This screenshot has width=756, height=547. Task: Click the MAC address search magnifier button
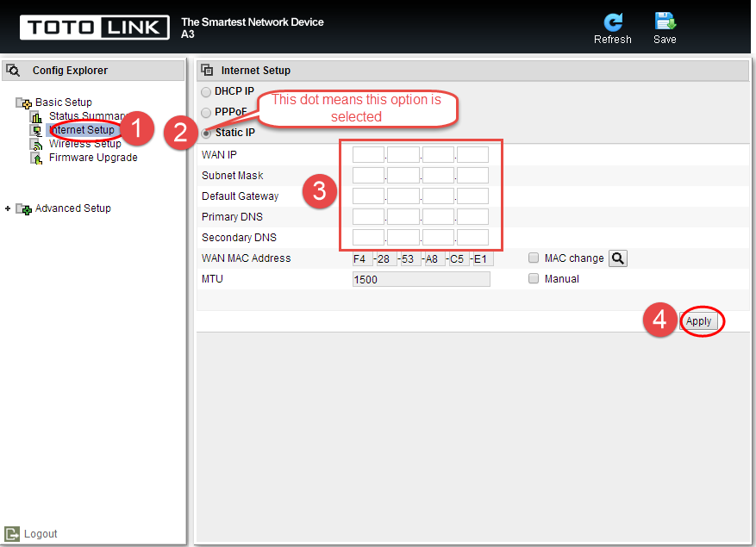point(617,258)
